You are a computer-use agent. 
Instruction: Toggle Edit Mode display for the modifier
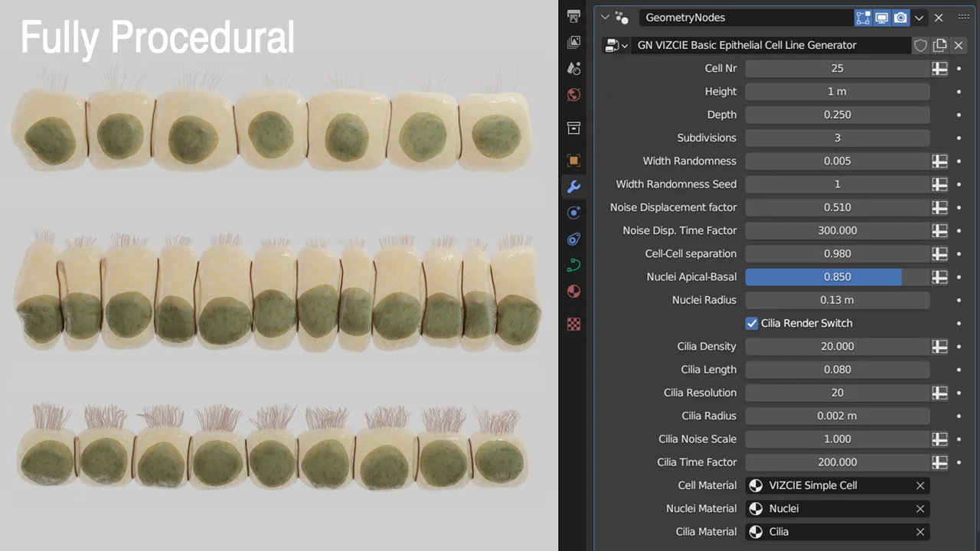point(863,18)
